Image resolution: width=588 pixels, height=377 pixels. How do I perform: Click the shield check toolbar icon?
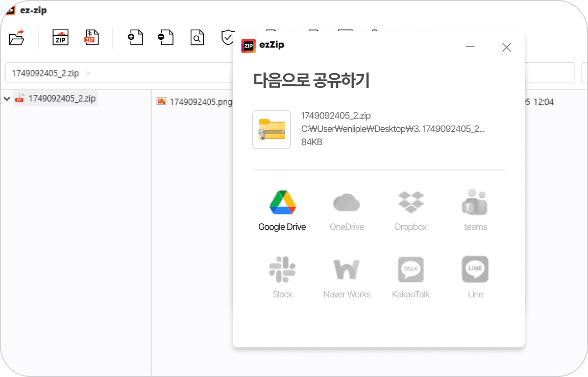[x=227, y=38]
